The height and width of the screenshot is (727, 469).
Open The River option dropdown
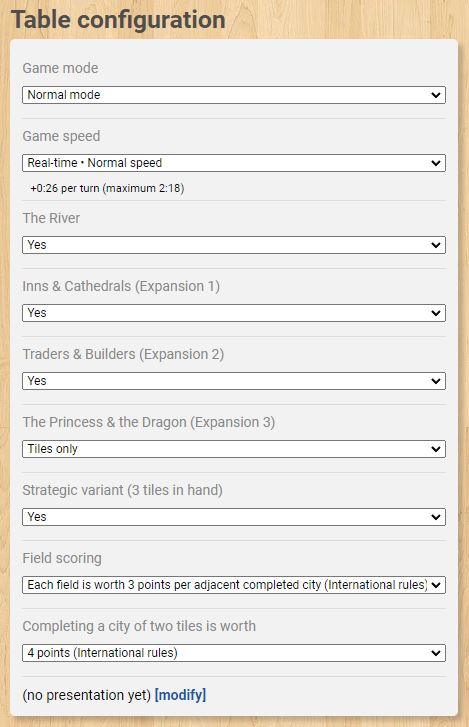click(234, 245)
